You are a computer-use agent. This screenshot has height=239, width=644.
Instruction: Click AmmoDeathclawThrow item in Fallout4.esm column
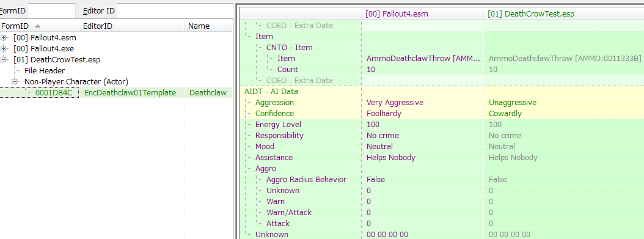[x=423, y=58]
